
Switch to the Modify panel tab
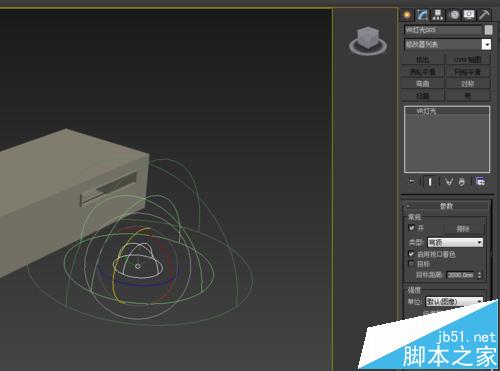[422, 15]
